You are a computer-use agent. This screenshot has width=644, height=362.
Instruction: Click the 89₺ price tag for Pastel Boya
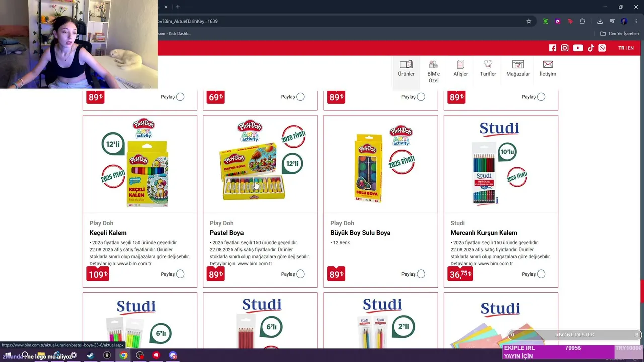216,274
